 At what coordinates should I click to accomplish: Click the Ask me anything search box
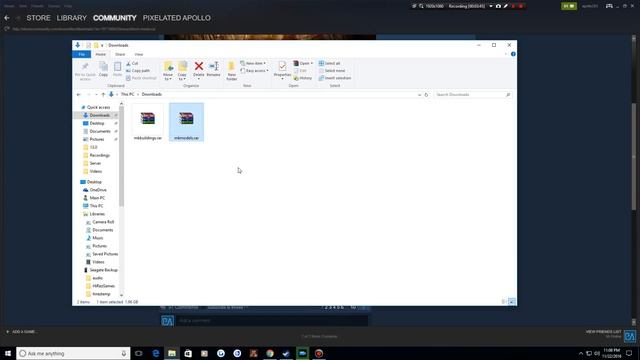pyautogui.click(x=73, y=353)
